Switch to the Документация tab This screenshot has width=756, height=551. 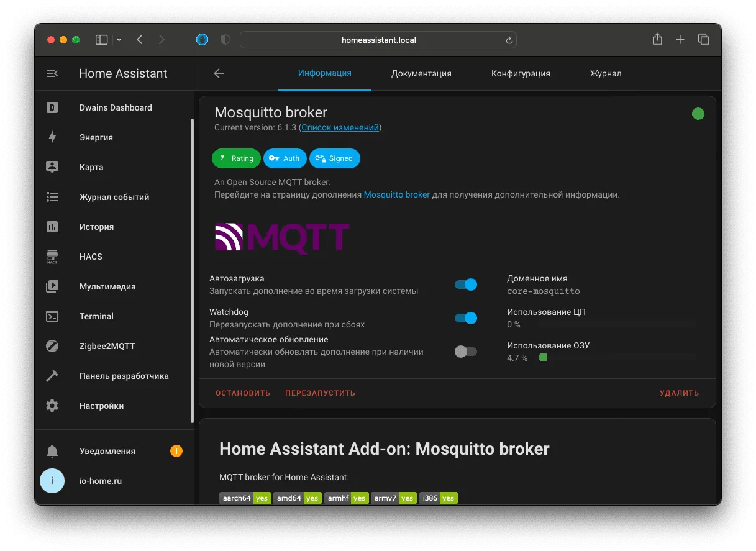click(421, 73)
